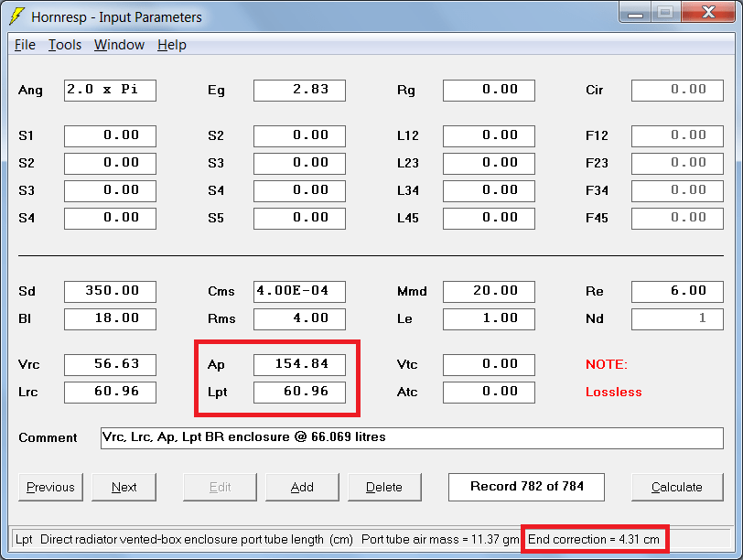Viewport: 743px width, 560px height.
Task: Select the Rg input field
Action: pos(489,91)
